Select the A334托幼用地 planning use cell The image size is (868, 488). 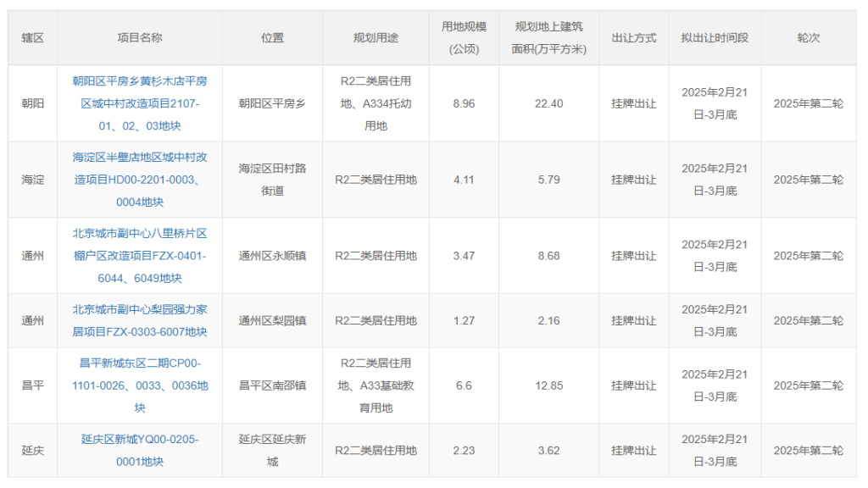point(376,103)
